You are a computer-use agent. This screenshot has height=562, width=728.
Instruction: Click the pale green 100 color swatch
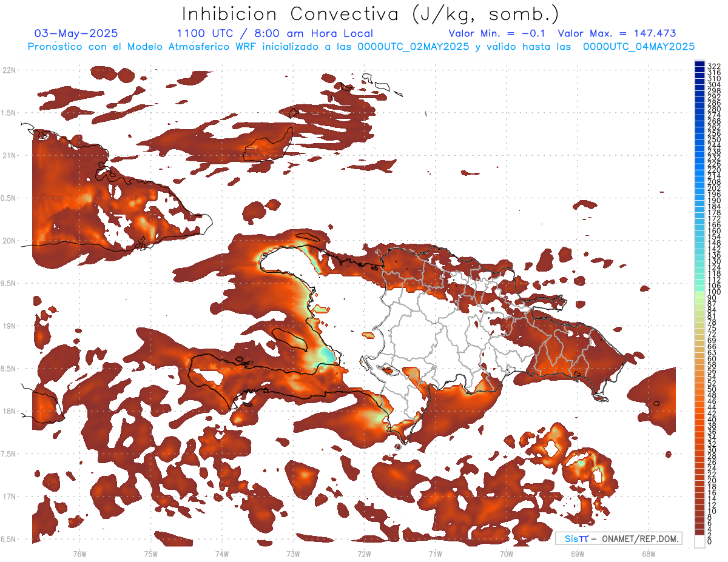[699, 294]
